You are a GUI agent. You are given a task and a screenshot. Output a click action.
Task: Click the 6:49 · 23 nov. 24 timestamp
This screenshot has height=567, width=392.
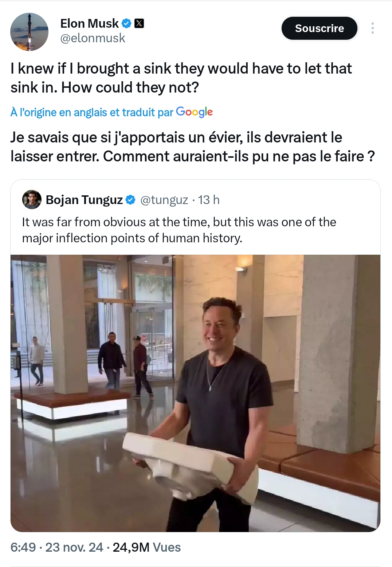click(57, 547)
